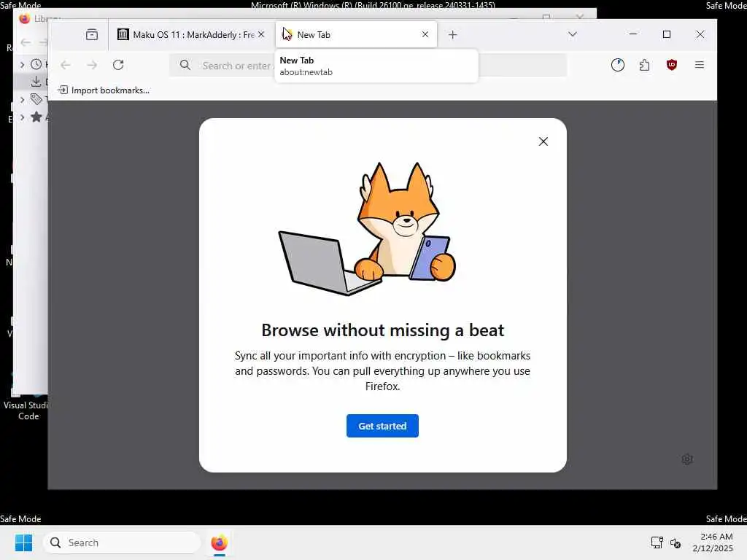Open network status tray icon

point(657,542)
